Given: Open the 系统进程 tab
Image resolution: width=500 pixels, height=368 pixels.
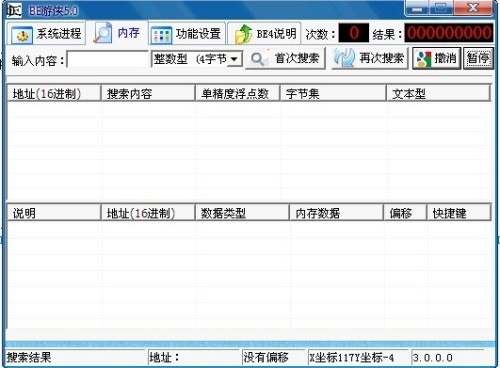Looking at the screenshot, I should 46,33.
